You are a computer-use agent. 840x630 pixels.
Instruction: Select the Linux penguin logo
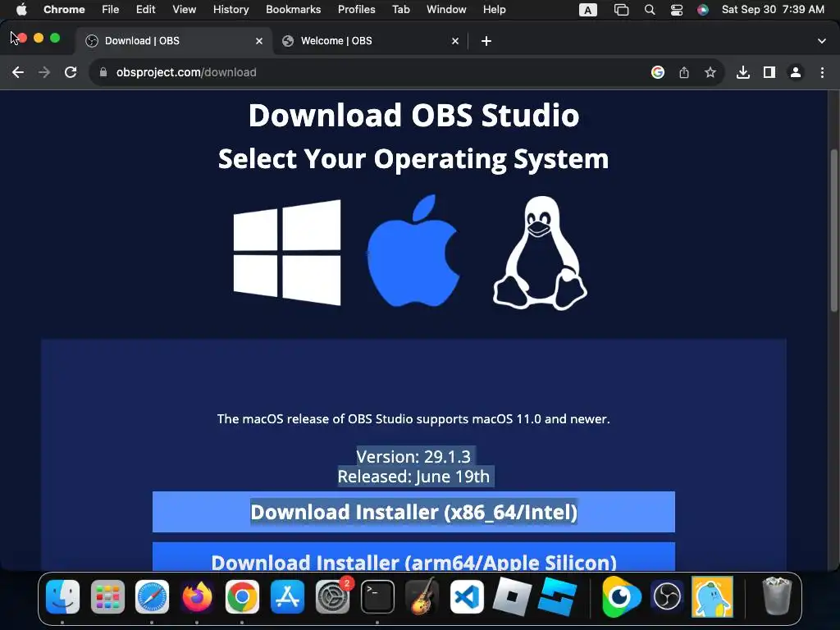pyautogui.click(x=540, y=253)
